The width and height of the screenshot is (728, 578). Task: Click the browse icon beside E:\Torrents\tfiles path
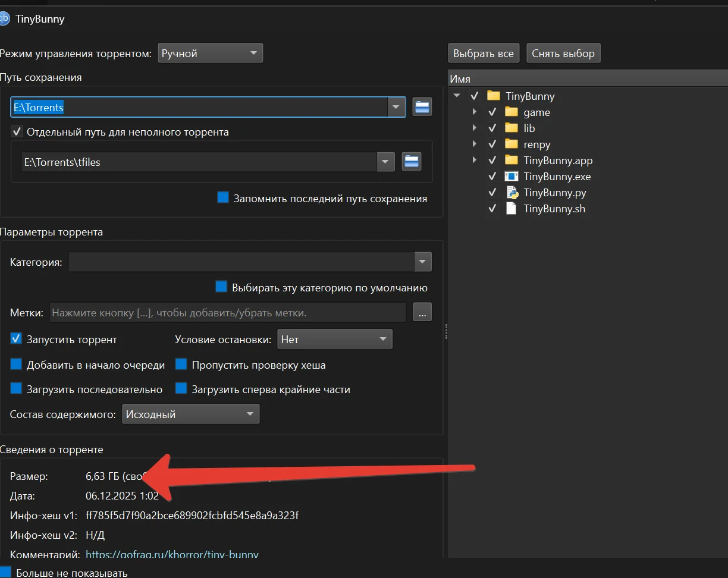[x=411, y=161]
